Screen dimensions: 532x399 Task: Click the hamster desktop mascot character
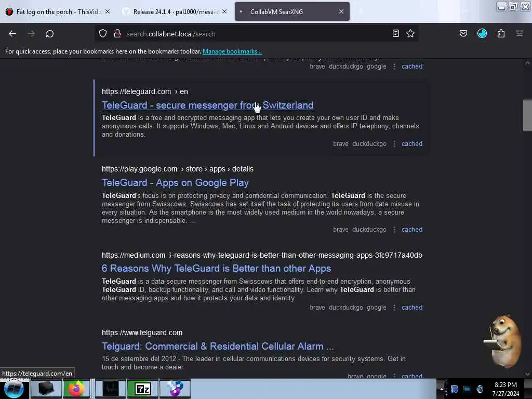pos(503,341)
